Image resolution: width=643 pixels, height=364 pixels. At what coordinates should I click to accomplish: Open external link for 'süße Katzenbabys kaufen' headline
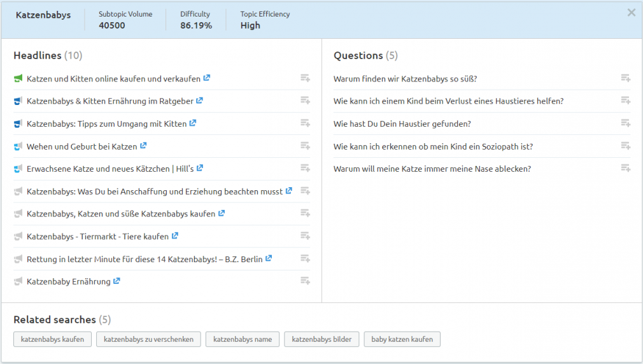pyautogui.click(x=222, y=213)
